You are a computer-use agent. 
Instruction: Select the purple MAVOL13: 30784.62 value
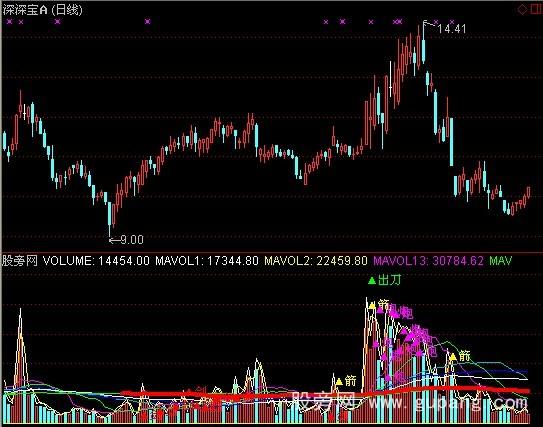tap(428, 261)
